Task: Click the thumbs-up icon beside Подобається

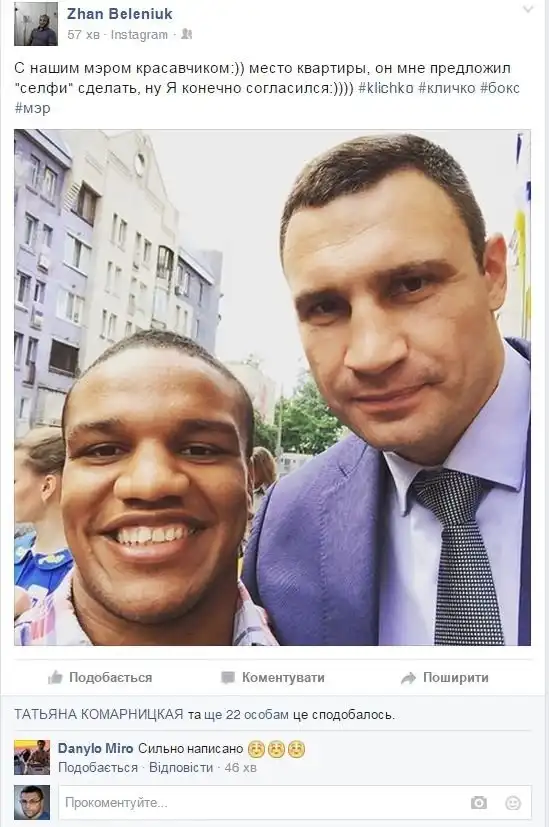Action: [x=55, y=677]
